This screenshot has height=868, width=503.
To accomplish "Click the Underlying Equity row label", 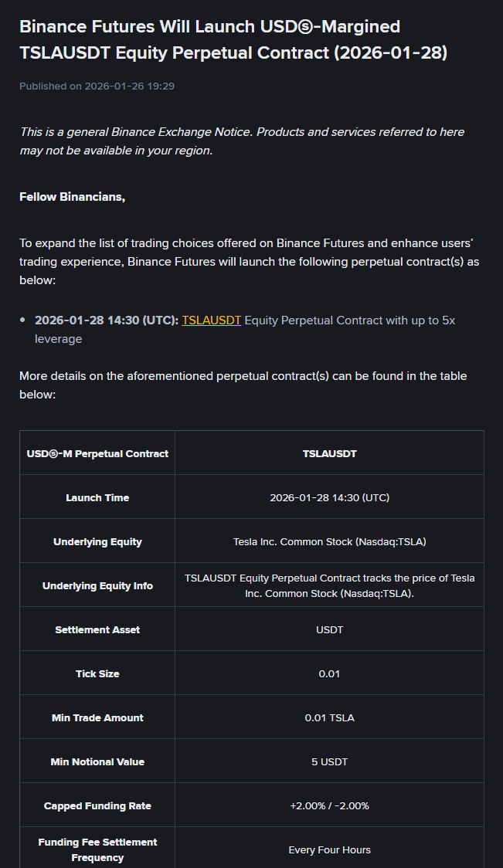I will [x=97, y=541].
